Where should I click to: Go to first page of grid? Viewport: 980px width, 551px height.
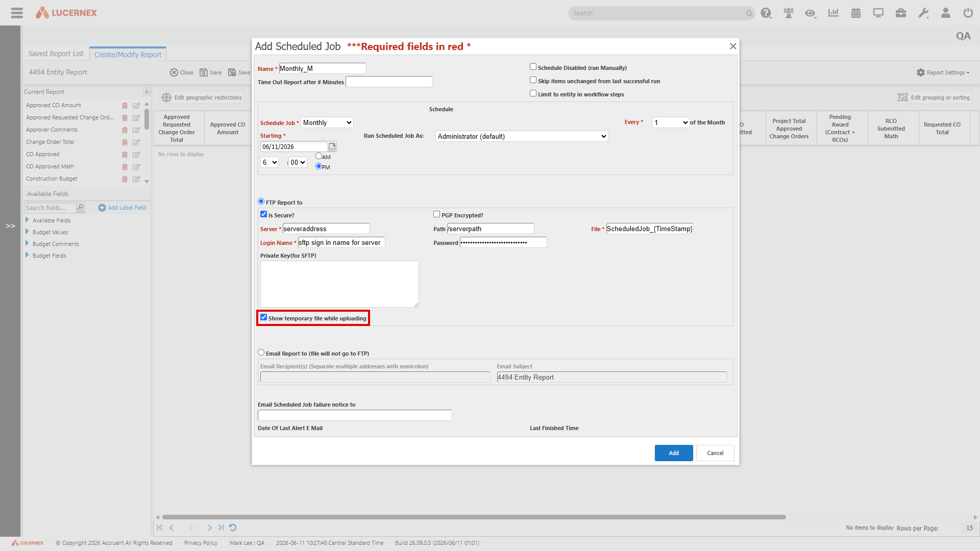pyautogui.click(x=160, y=528)
